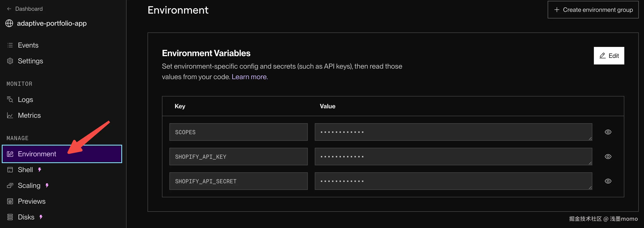Image resolution: width=644 pixels, height=228 pixels.
Task: Reveal the SCOPES value with eye icon
Action: pos(608,132)
